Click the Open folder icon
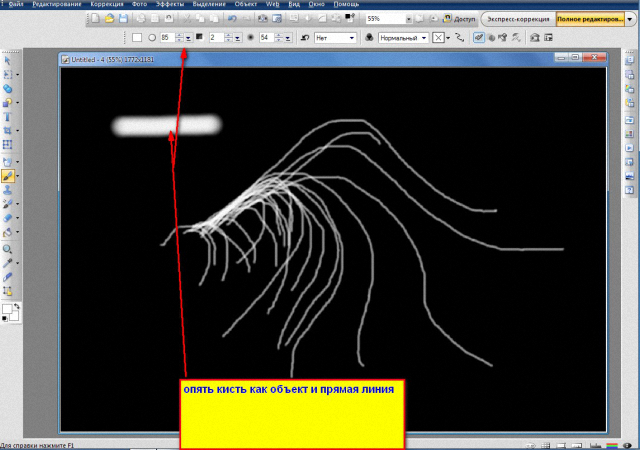This screenshot has height=450, width=640. coord(109,18)
